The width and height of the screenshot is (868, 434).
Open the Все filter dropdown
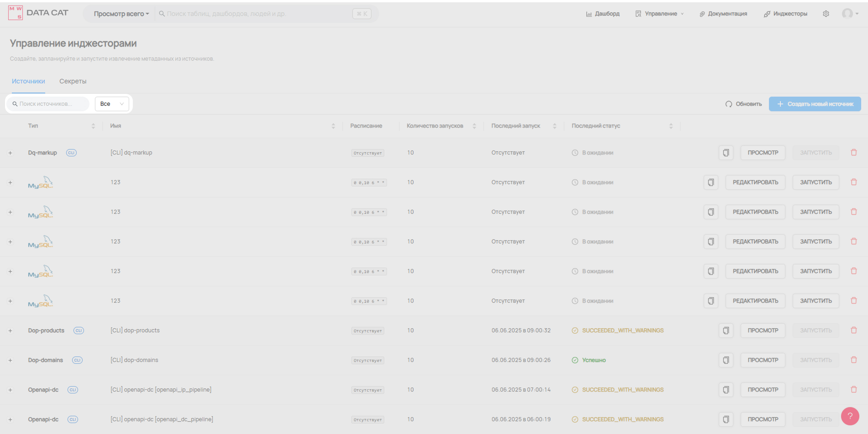[112, 104]
